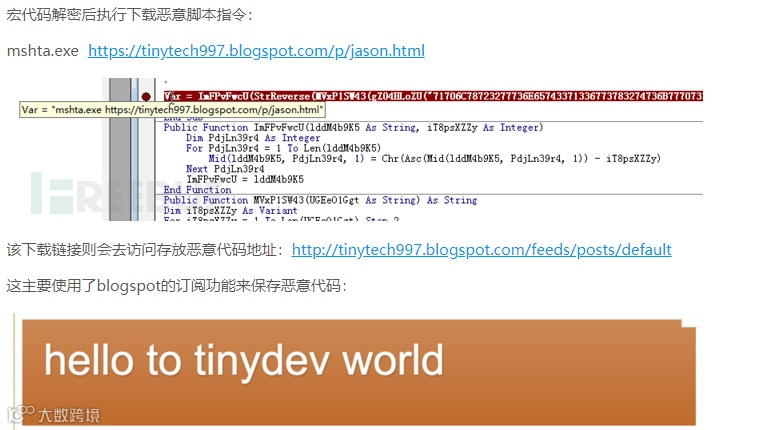Click the 'Public Function ImFPvFwcU' declaration line
The width and height of the screenshot is (760, 430).
pos(353,127)
